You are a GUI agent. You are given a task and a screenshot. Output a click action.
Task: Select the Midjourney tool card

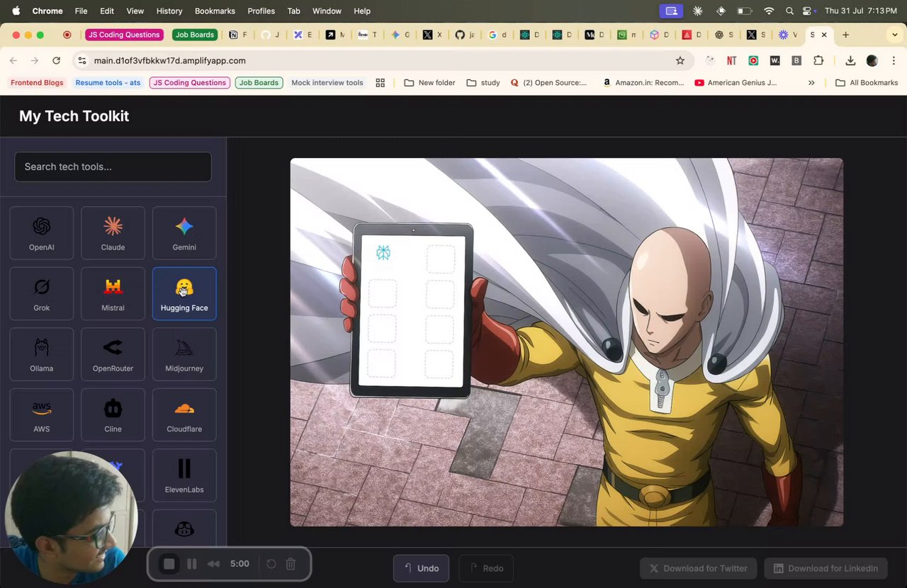point(184,354)
